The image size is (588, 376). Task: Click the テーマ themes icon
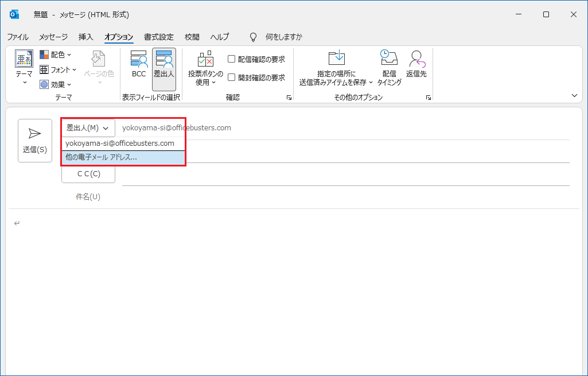click(x=24, y=59)
